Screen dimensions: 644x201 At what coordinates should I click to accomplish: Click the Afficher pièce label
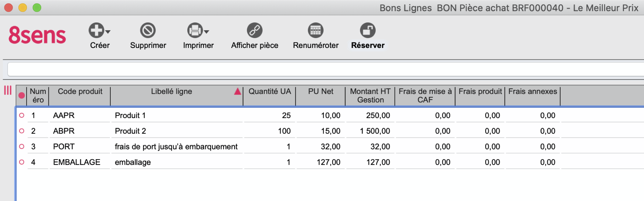point(255,45)
